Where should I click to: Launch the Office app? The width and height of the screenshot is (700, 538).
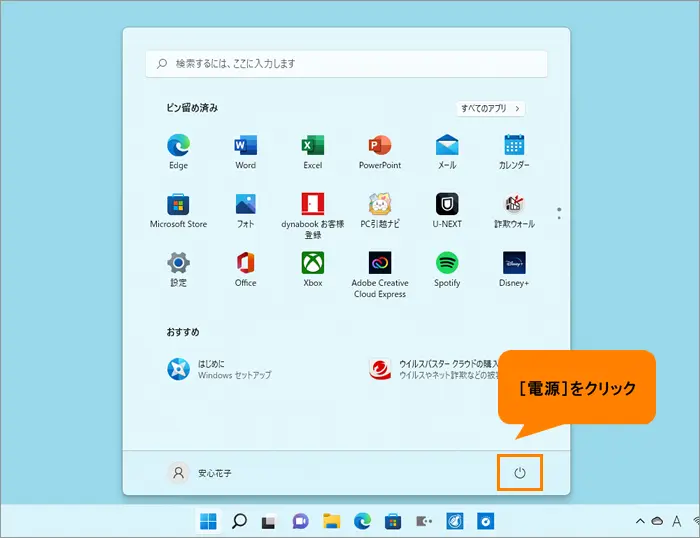point(246,269)
